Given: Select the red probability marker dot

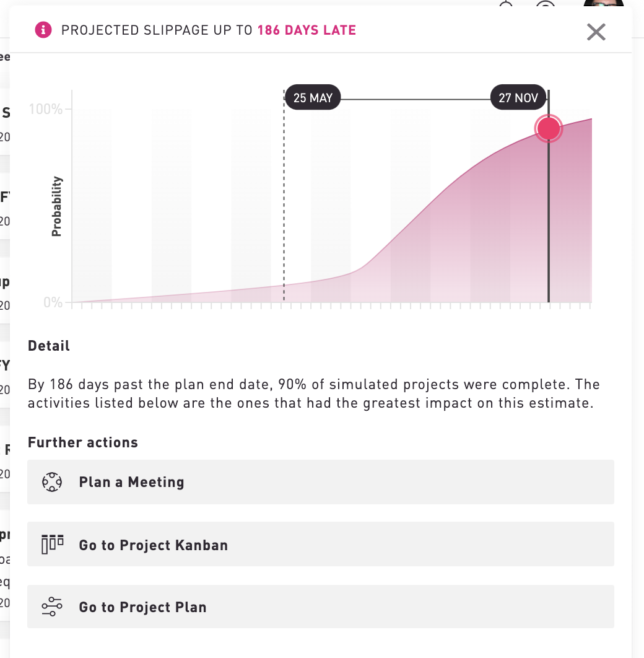Looking at the screenshot, I should (x=549, y=128).
